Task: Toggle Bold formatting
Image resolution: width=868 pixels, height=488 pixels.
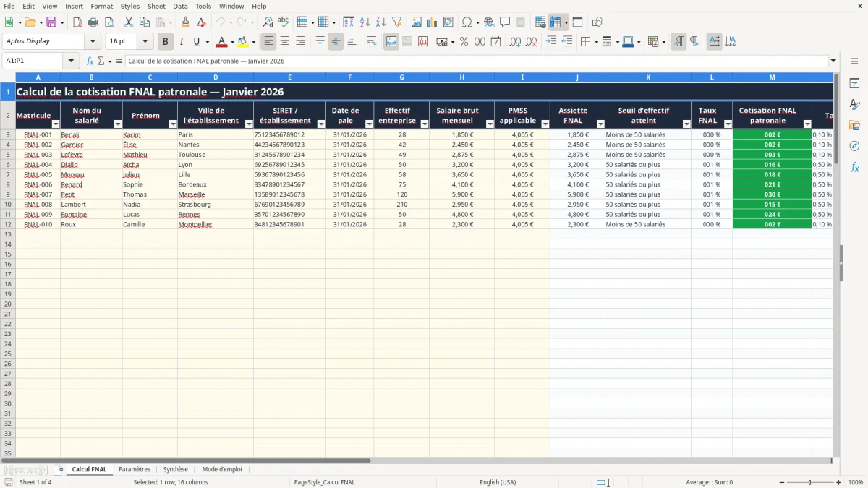Action: 166,42
